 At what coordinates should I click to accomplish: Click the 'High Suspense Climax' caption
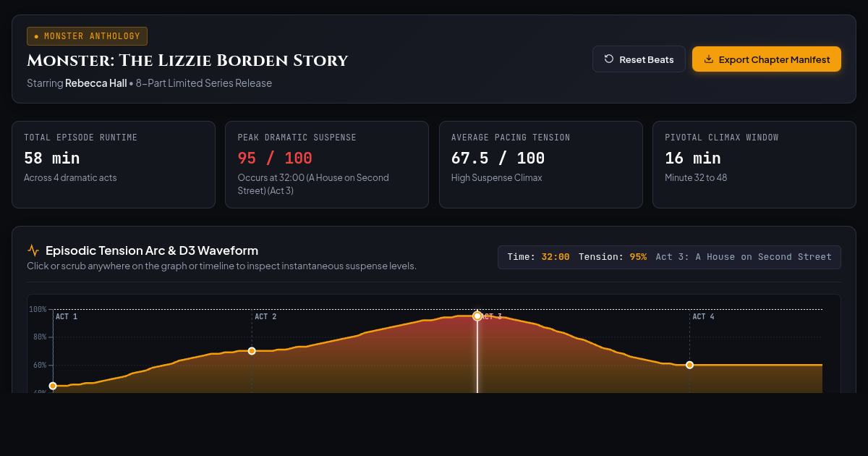coord(496,177)
